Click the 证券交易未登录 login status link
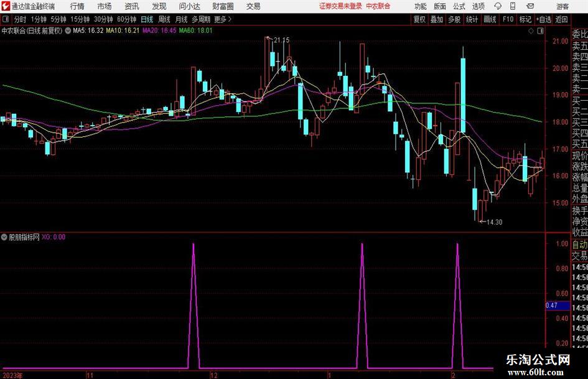 pyautogui.click(x=340, y=6)
